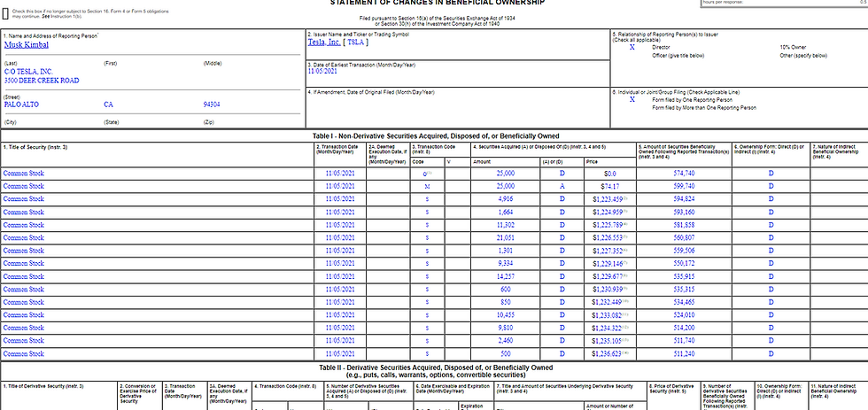
Task: Click the Table I Non-Derivative Securities heading
Action: tap(436, 135)
